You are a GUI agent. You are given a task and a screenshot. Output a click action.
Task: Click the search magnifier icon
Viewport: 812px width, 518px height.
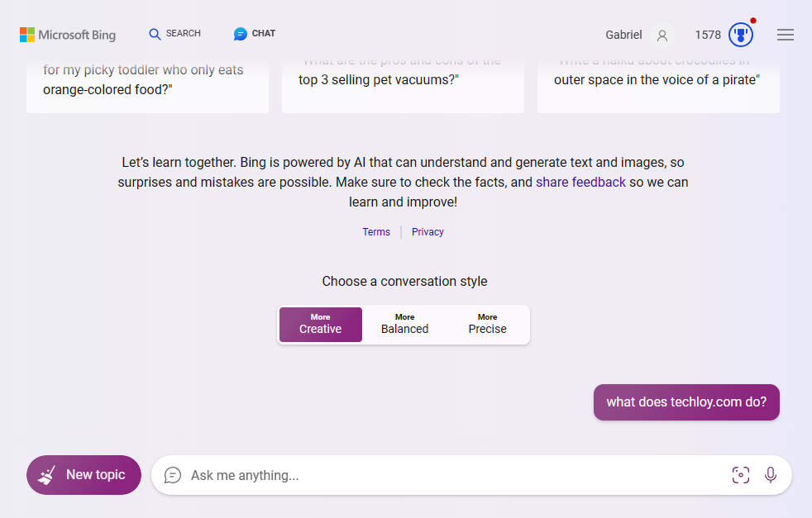pos(155,34)
